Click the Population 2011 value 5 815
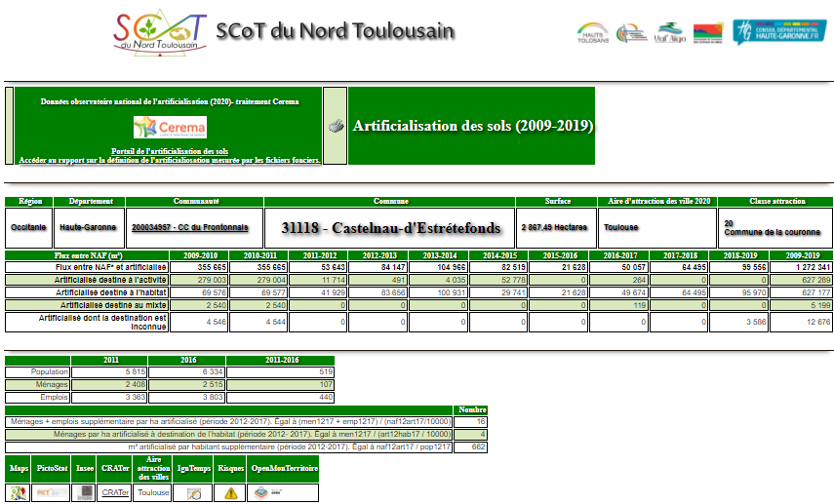834x504 pixels. click(109, 372)
